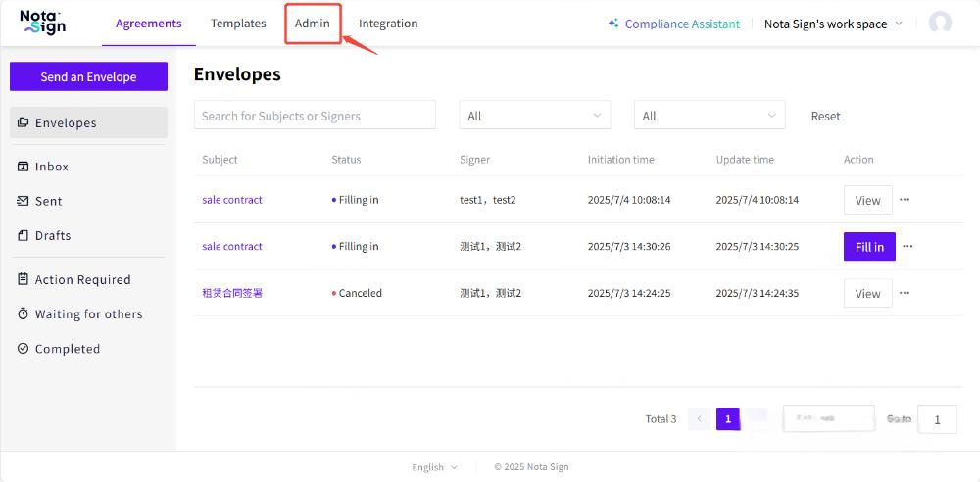Switch to the Templates tab
This screenshot has height=482, width=980.
point(238,24)
